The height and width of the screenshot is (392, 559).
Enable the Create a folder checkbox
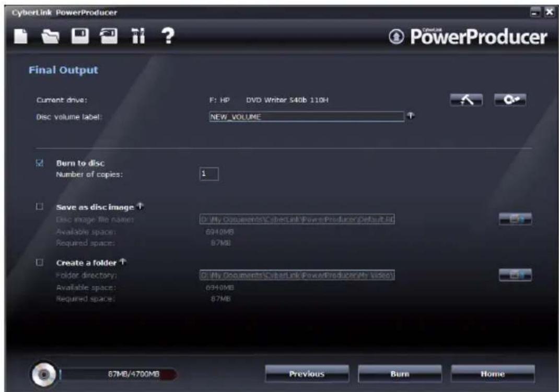pyautogui.click(x=40, y=263)
